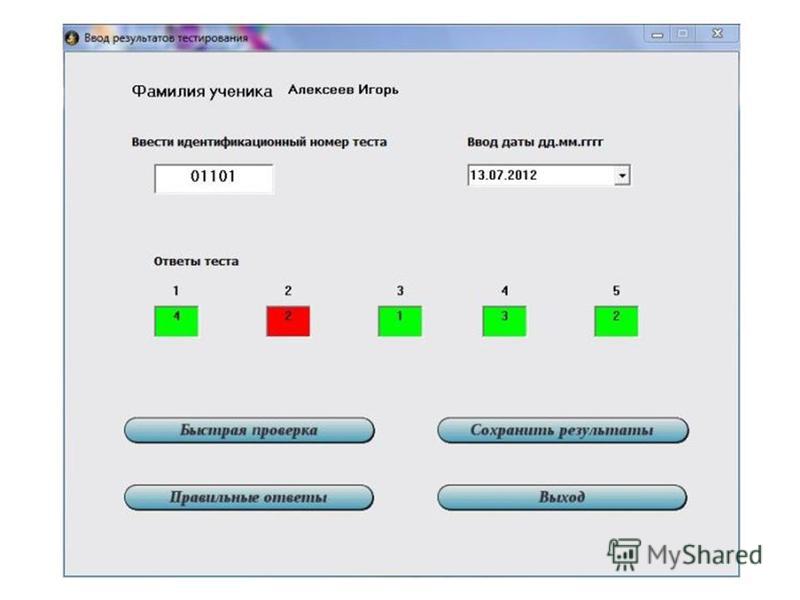800x600 pixels.
Task: Select red answer box under question 2
Action: click(x=288, y=321)
